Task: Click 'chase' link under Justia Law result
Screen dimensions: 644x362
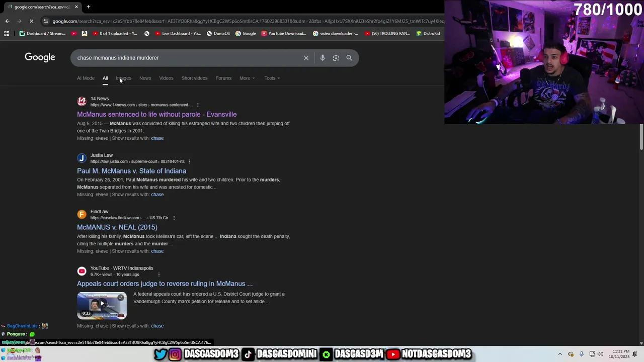Action: pyautogui.click(x=157, y=195)
